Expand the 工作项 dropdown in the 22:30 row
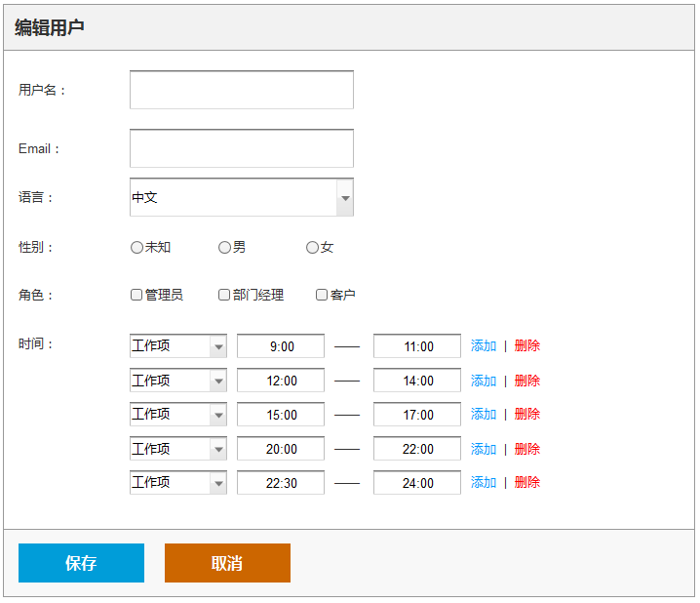 click(x=178, y=482)
